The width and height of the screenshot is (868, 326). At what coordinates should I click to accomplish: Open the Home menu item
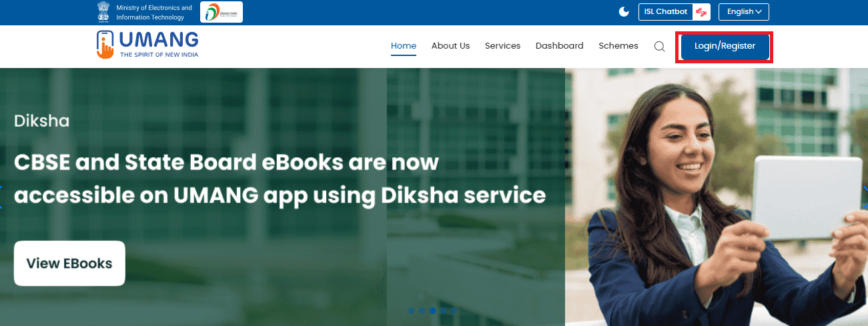(x=404, y=46)
